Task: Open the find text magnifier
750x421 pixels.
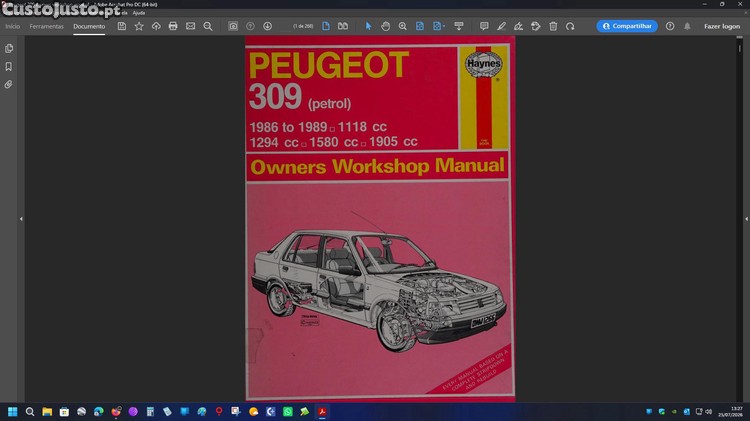Action: click(x=208, y=26)
